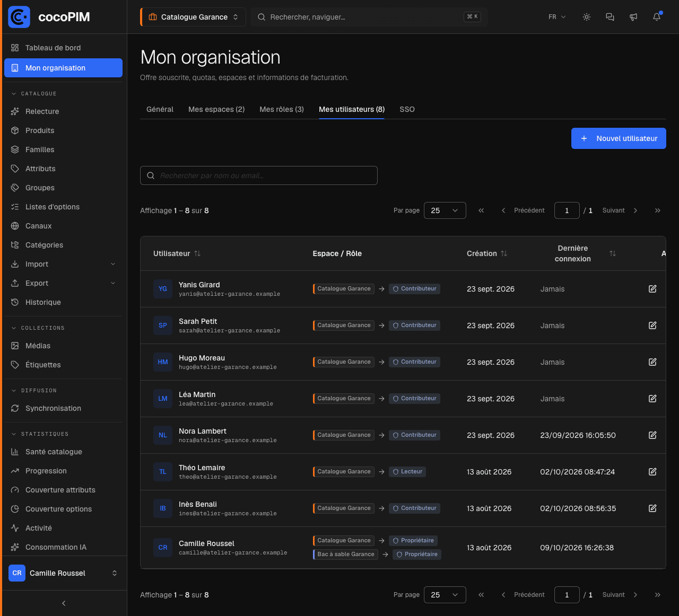Viewport: 679px width, 616px height.
Task: Edit user Hugo Moreau
Action: point(652,362)
